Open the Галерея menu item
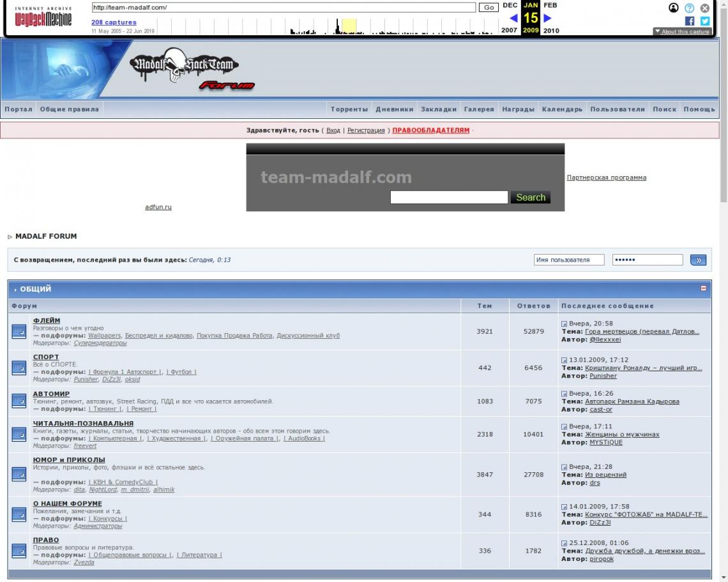Image resolution: width=728 pixels, height=582 pixels. pyautogui.click(x=479, y=109)
